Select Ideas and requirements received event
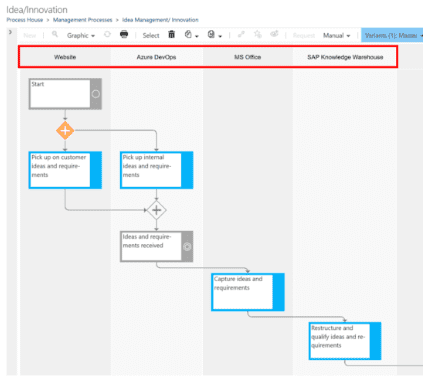This screenshot has height=378, width=432. (x=156, y=246)
